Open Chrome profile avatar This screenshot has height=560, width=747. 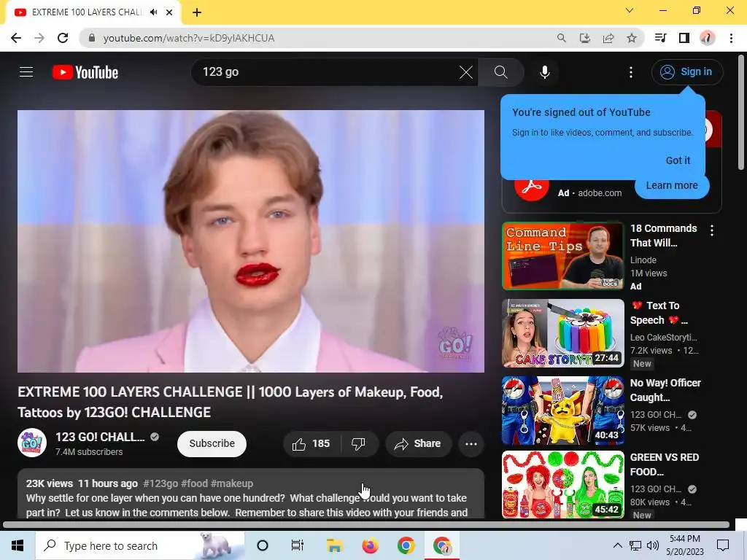tap(708, 38)
